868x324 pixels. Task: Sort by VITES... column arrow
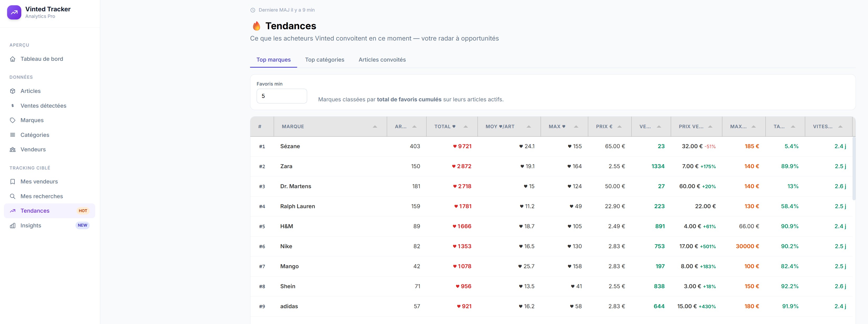pyautogui.click(x=840, y=126)
